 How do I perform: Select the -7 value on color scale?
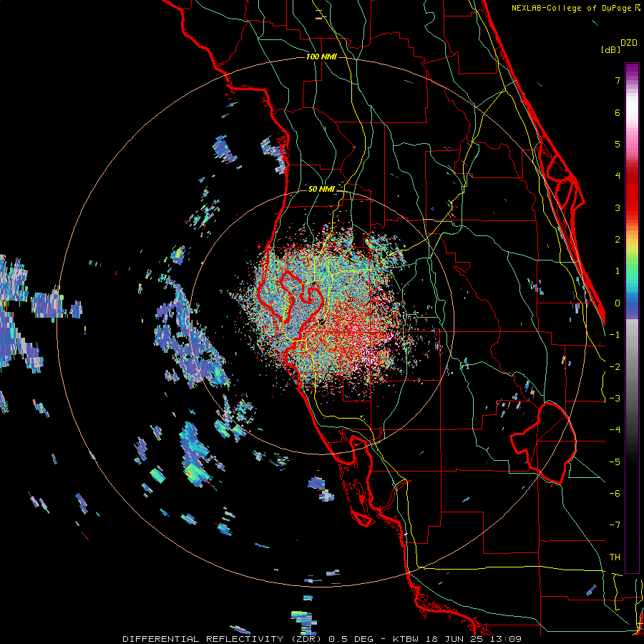[615, 525]
